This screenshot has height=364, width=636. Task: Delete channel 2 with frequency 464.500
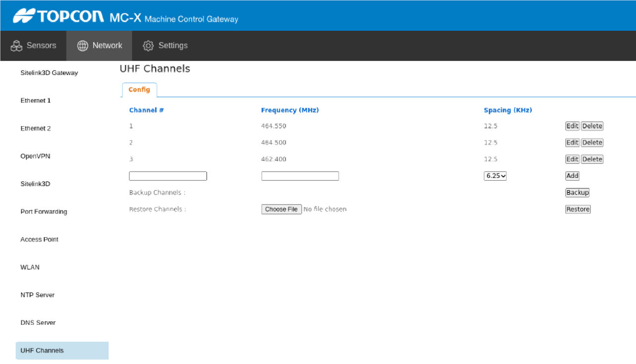(x=592, y=143)
